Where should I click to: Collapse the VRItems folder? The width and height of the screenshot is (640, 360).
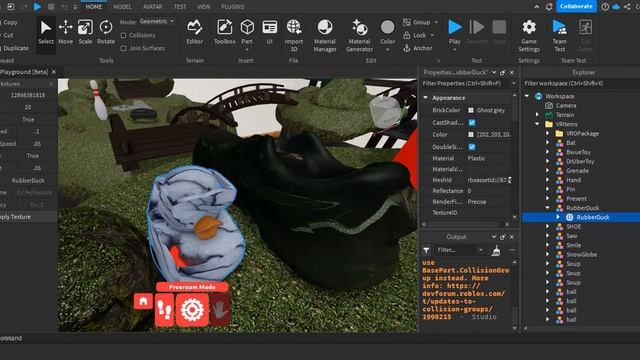click(538, 124)
